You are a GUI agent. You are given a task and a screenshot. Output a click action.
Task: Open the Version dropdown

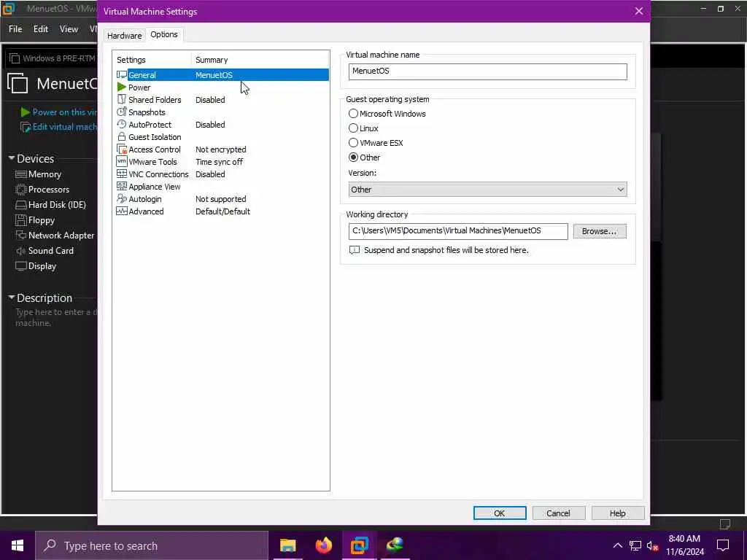click(x=487, y=189)
